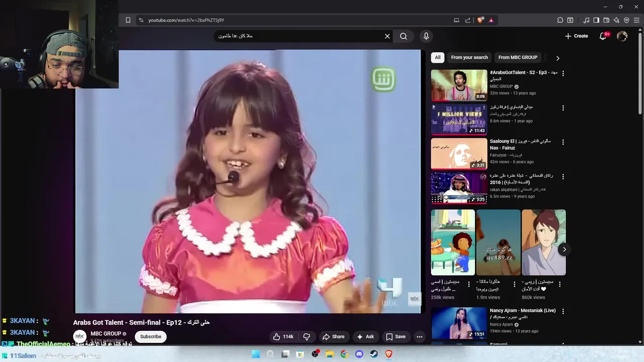Screen dimensions: 644x362
Task: Click the address bar URL
Action: (x=186, y=20)
